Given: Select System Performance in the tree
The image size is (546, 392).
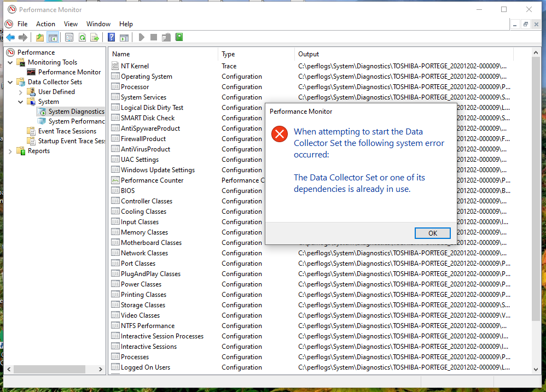Looking at the screenshot, I should click(x=77, y=121).
